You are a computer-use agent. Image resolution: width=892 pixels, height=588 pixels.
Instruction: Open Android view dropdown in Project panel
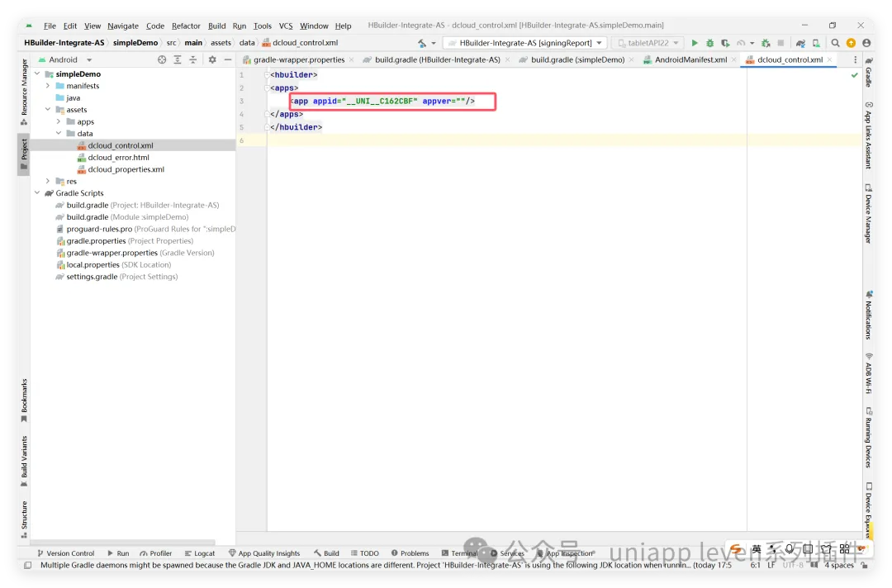click(64, 59)
